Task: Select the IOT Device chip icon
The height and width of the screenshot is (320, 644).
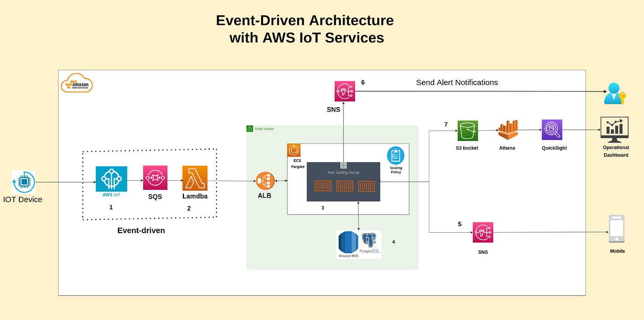Action: point(23,181)
